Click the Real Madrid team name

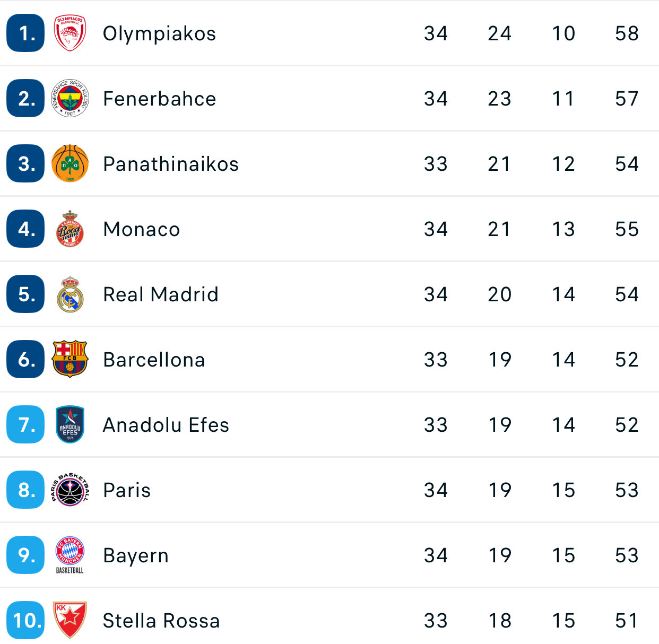point(161,294)
